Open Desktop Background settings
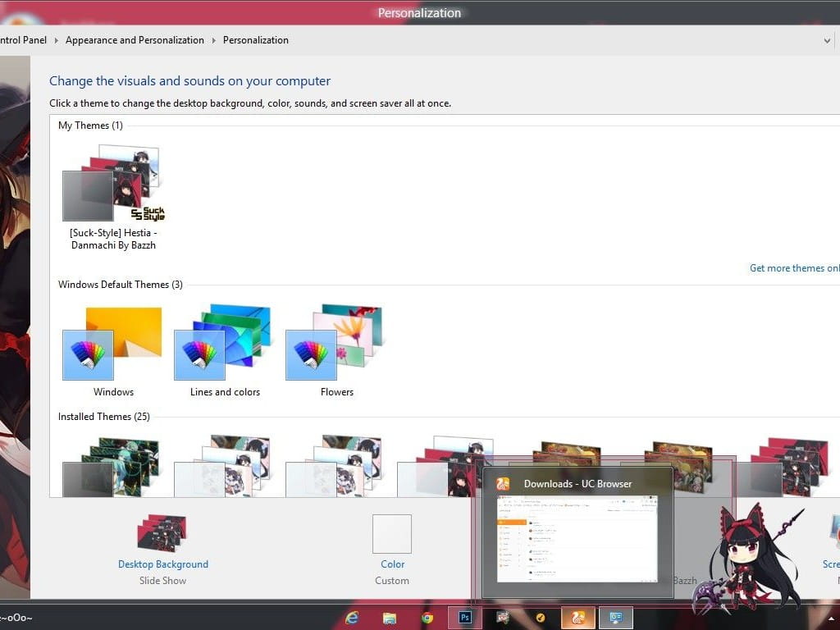Image resolution: width=840 pixels, height=630 pixels. tap(162, 564)
